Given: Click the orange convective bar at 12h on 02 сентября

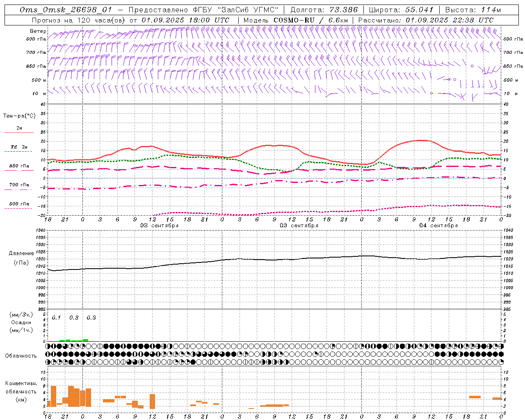Looking at the screenshot, I should pos(153,402).
